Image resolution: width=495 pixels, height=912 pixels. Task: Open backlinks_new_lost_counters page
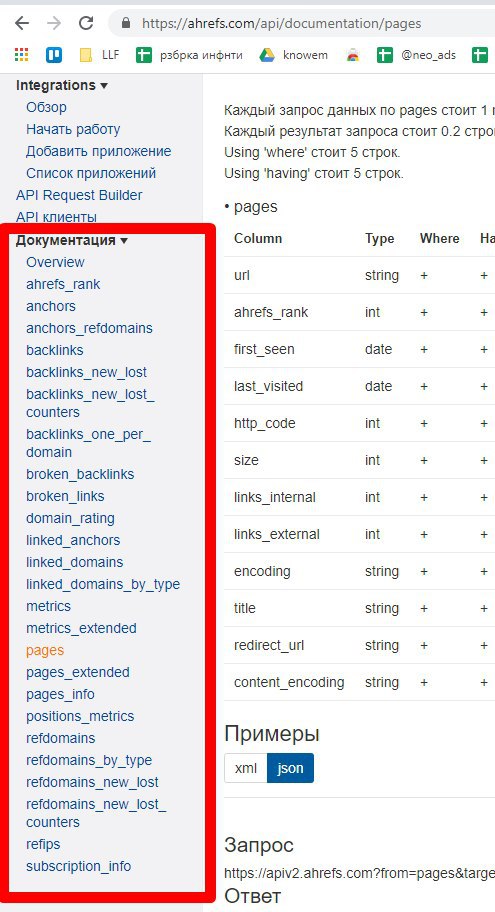91,403
